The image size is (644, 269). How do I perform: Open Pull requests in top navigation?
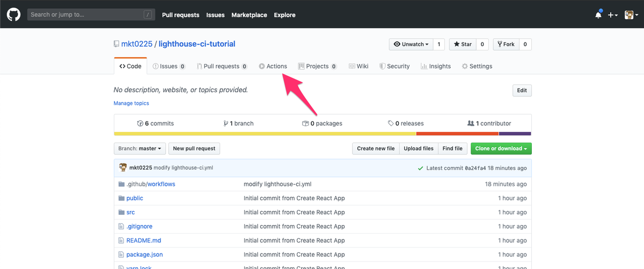(x=181, y=15)
